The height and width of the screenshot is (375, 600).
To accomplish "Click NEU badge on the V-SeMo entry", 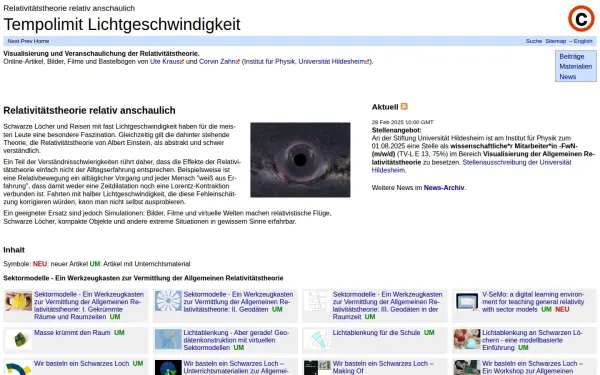I will pos(562,309).
